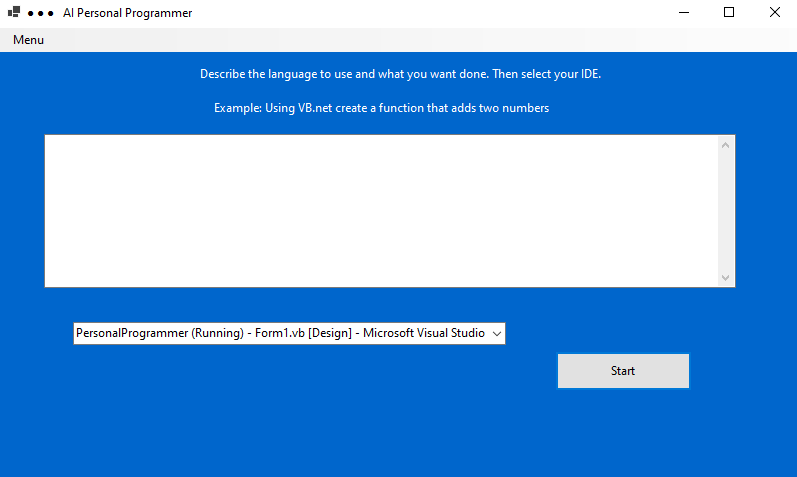Click empty menu bar area right of Menu
The width and height of the screenshot is (797, 477).
pyautogui.click(x=400, y=40)
